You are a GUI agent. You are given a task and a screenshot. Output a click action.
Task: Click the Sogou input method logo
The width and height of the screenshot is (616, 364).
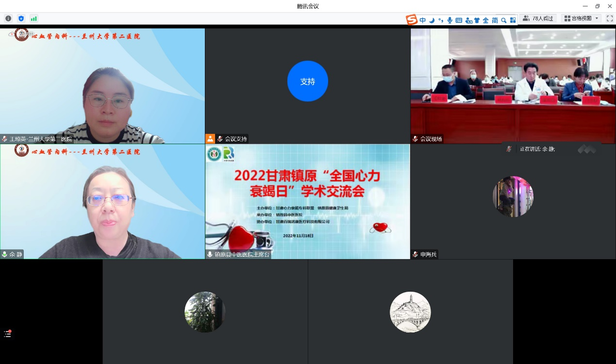412,20
